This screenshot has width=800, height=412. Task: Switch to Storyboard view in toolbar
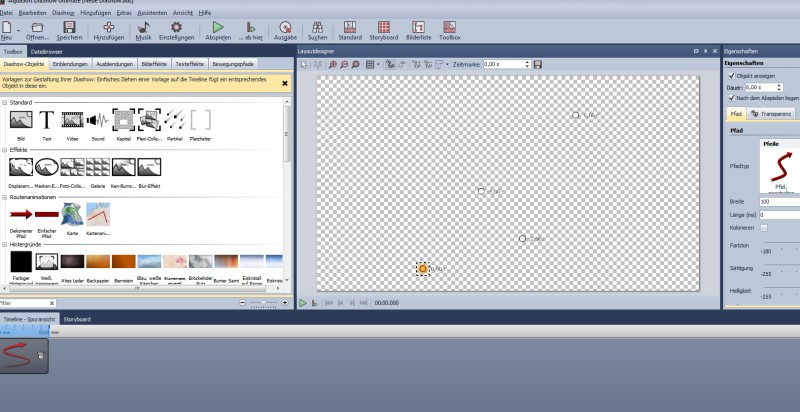(x=383, y=28)
